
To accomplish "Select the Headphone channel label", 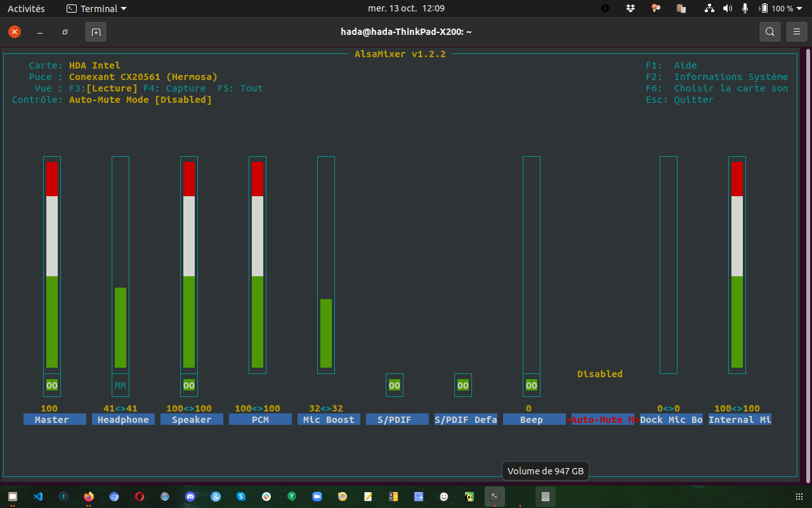I will [123, 420].
